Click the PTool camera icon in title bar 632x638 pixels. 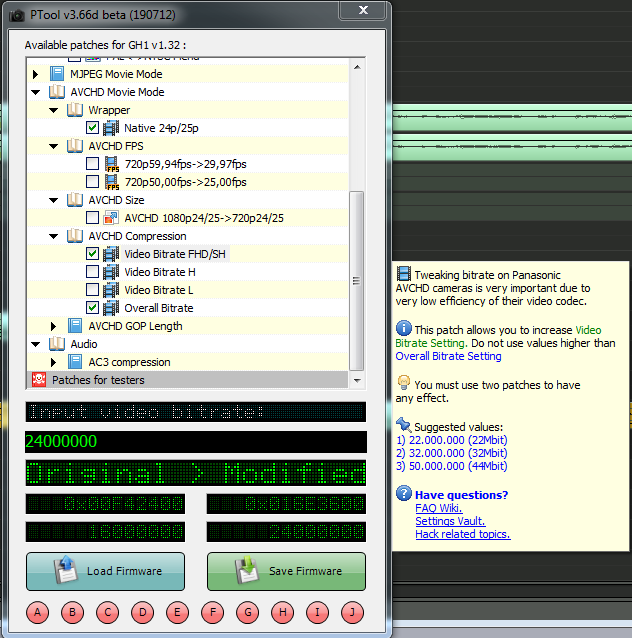pos(17,15)
